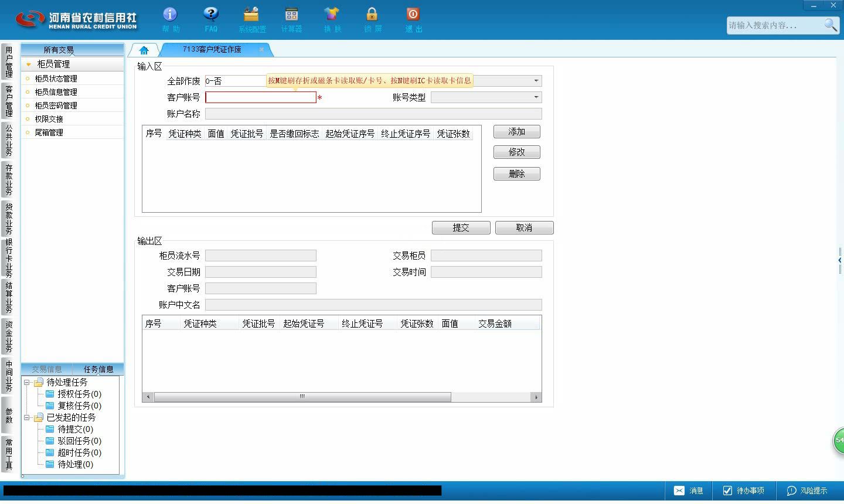Select the 复核任务(0) folder
Image resolution: width=844 pixels, height=504 pixels.
coord(73,406)
